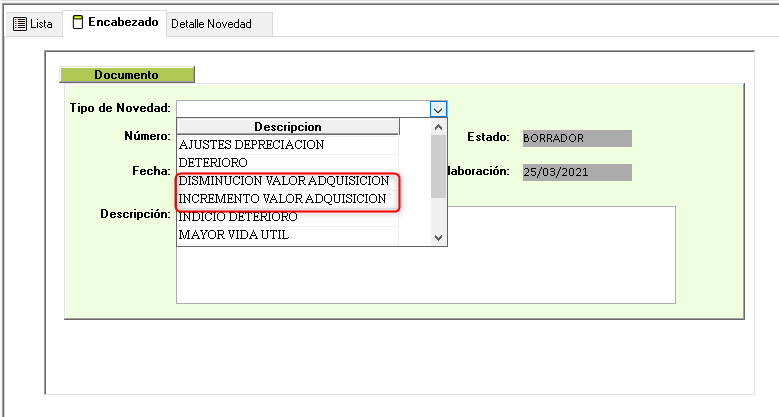The width and height of the screenshot is (779, 417).
Task: Click the Tipo de Novedad combo field
Action: 301,109
